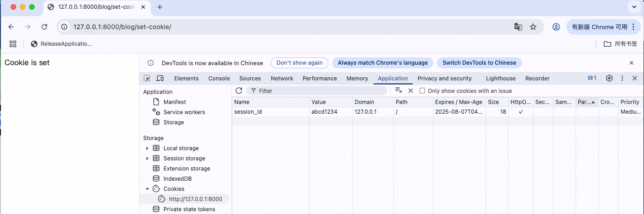The width and height of the screenshot is (644, 214).
Task: Expand the Local storage tree node
Action: click(147, 148)
